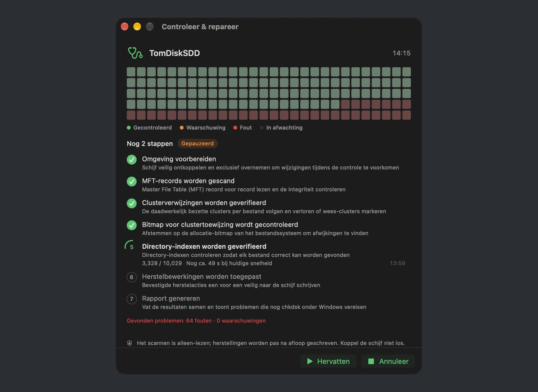Click the elapsed time 14:15
The width and height of the screenshot is (538, 392).
point(401,53)
